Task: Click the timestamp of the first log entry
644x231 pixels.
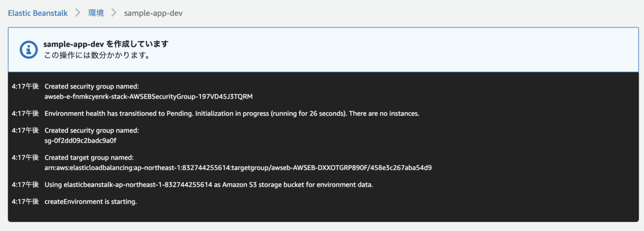Action: [x=25, y=86]
